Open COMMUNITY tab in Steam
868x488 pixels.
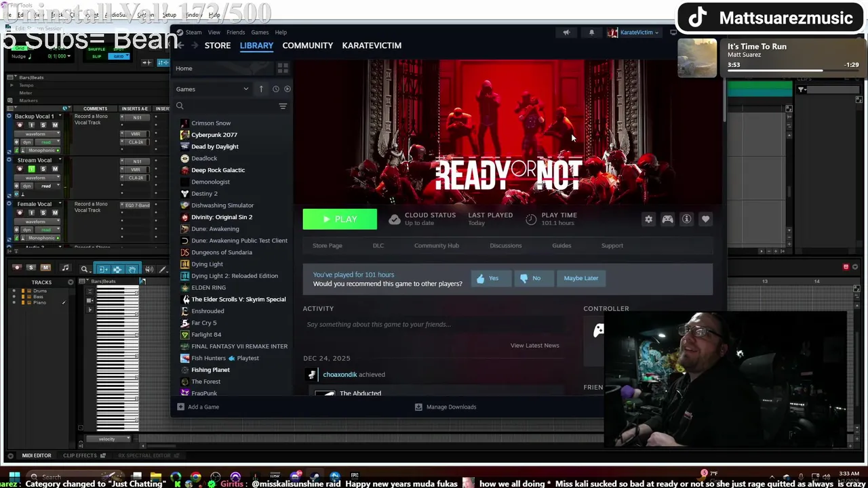tap(307, 45)
